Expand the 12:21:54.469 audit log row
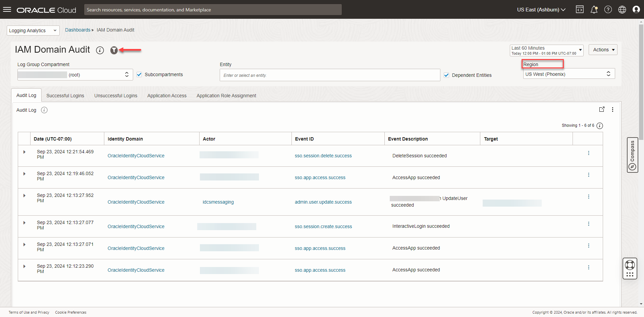Image resolution: width=644 pixels, height=317 pixels. 24,152
